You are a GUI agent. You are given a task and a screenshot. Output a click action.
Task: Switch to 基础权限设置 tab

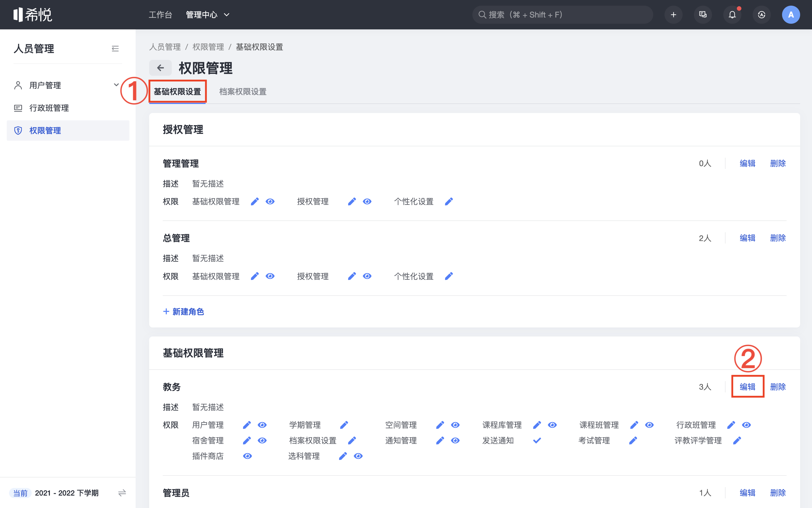pyautogui.click(x=177, y=91)
